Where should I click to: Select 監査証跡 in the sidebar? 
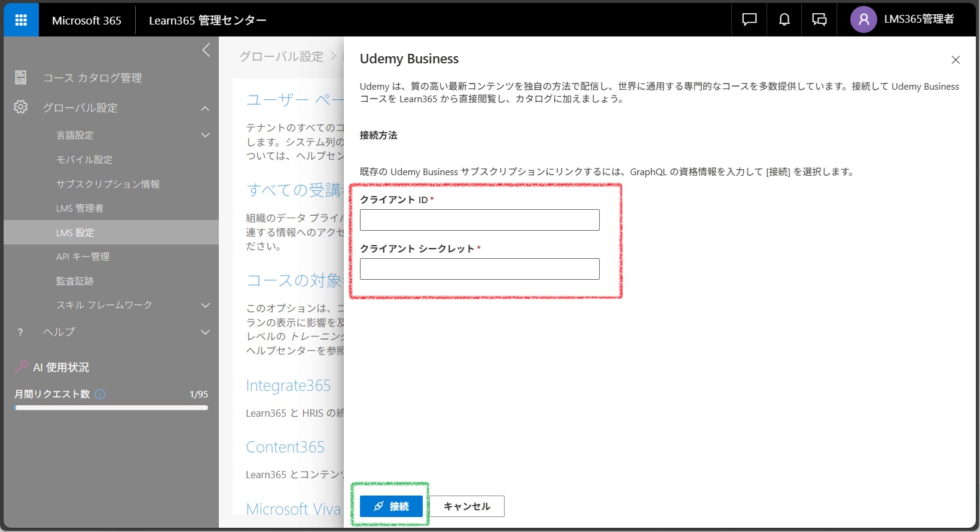(x=75, y=281)
